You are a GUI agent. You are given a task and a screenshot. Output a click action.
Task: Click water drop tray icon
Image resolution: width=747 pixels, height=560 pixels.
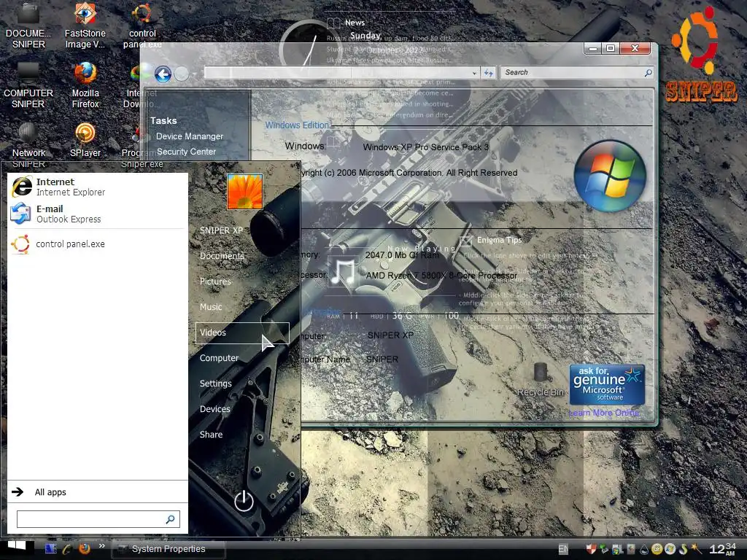[x=644, y=550]
